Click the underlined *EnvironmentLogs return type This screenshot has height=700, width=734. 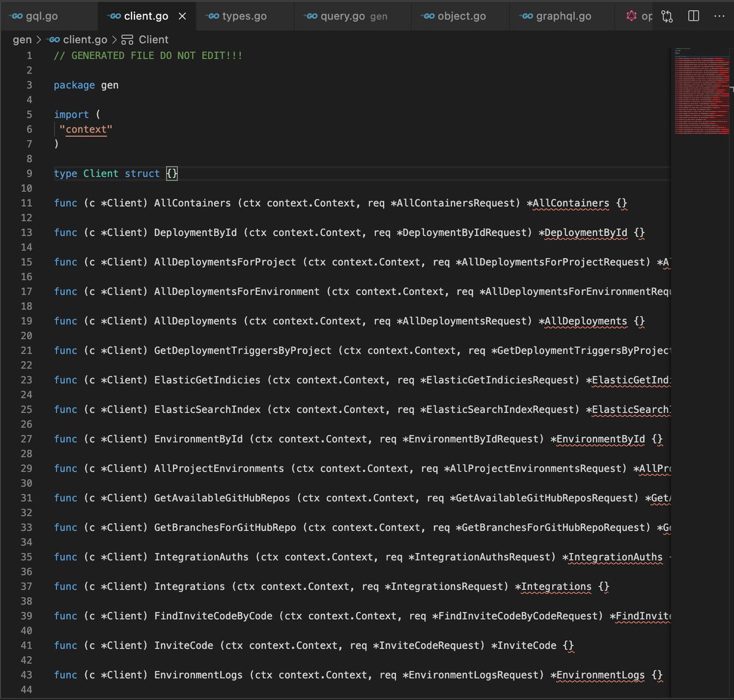[598, 675]
